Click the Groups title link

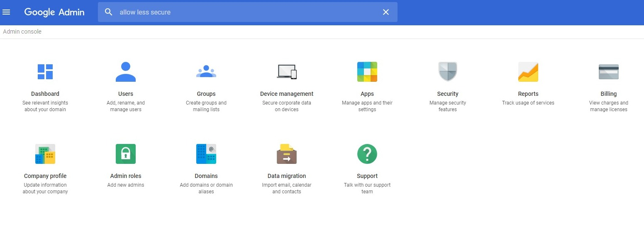click(x=206, y=94)
